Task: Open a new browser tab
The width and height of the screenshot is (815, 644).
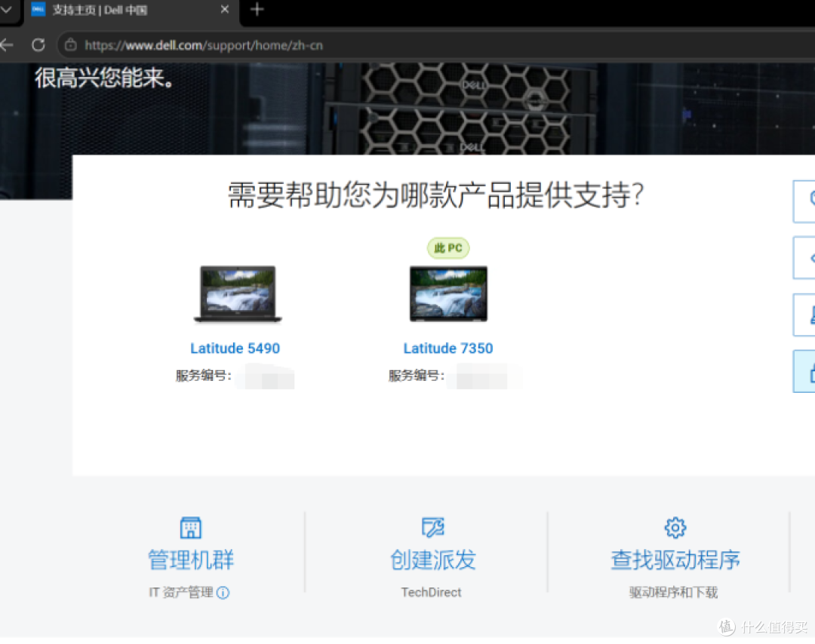Action: pos(257,9)
